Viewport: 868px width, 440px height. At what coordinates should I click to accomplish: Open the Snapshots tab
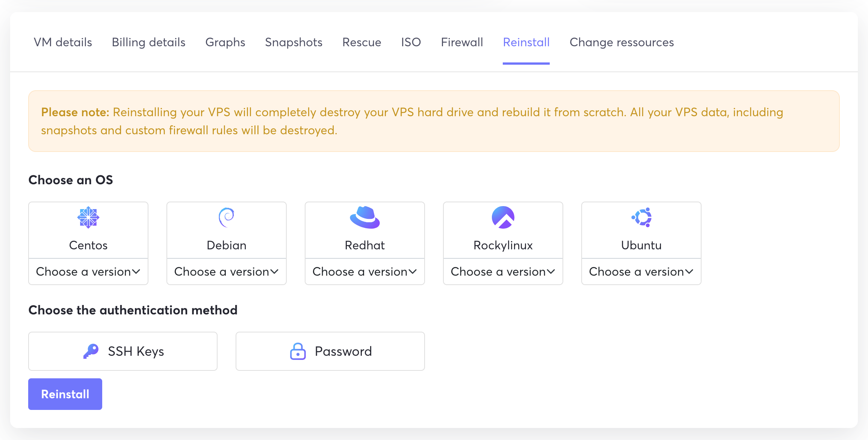293,42
